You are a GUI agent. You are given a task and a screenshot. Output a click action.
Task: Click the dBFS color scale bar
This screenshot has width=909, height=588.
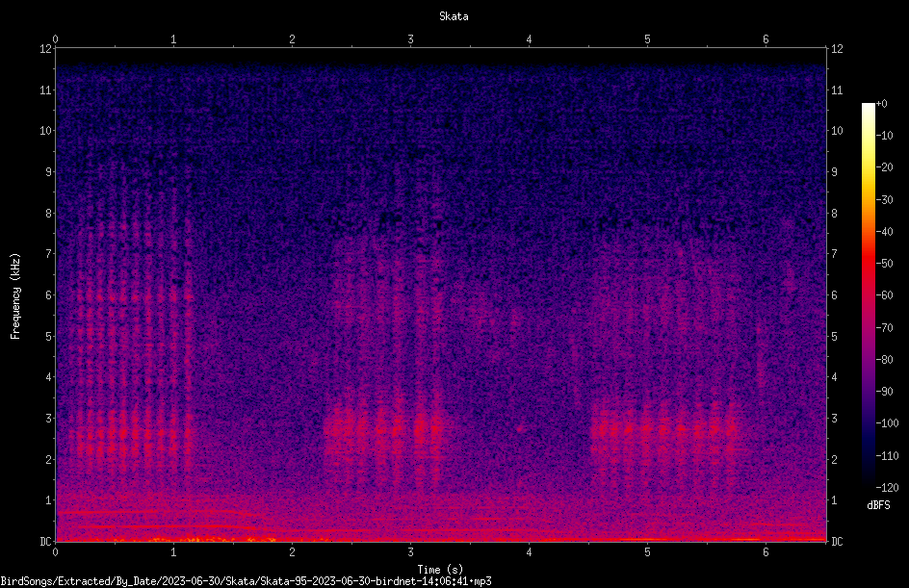(868, 294)
